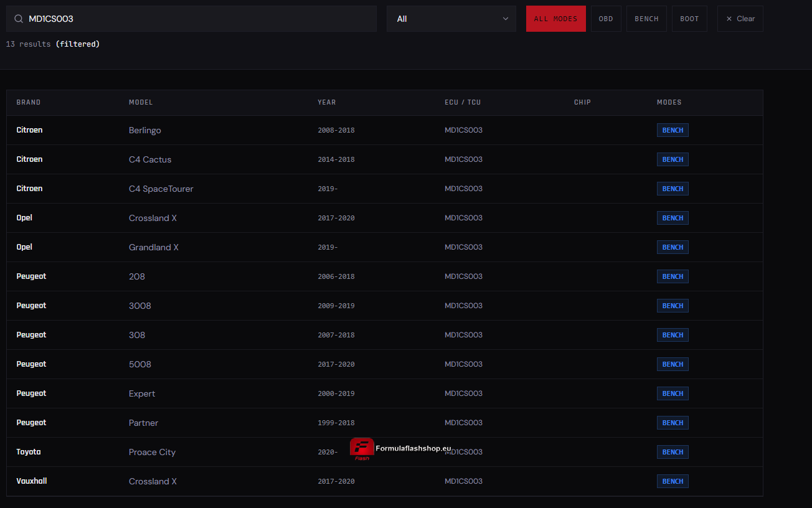Click the year 2009-2019 in the 3008 row
Screen dimensions: 812x508
coord(336,306)
